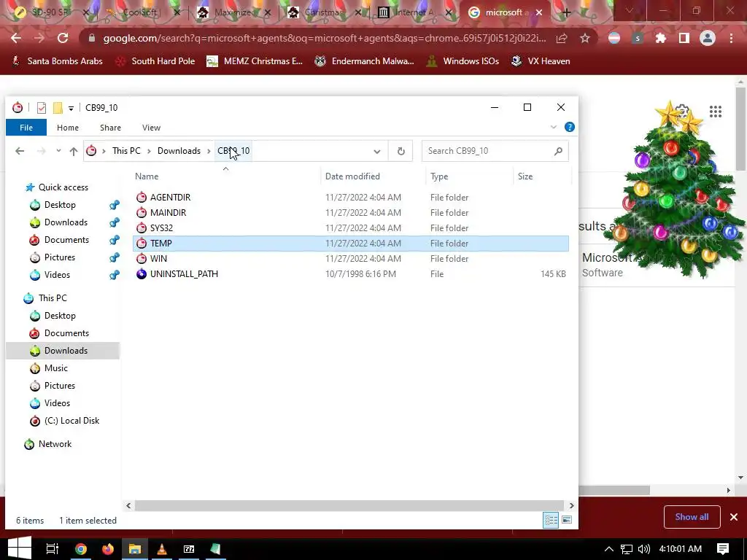Click This PC in address breadcrumb
747x560 pixels.
[126, 151]
